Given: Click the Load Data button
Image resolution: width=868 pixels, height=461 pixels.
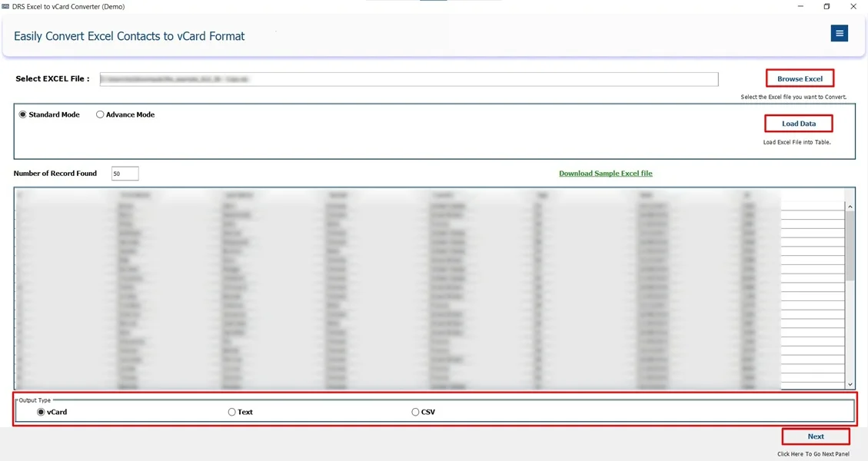Looking at the screenshot, I should click(x=798, y=123).
